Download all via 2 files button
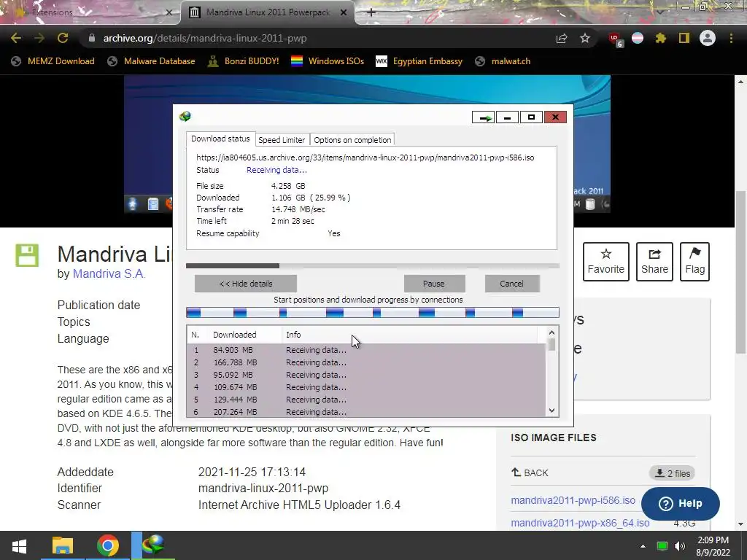747x560 pixels. 672,473
